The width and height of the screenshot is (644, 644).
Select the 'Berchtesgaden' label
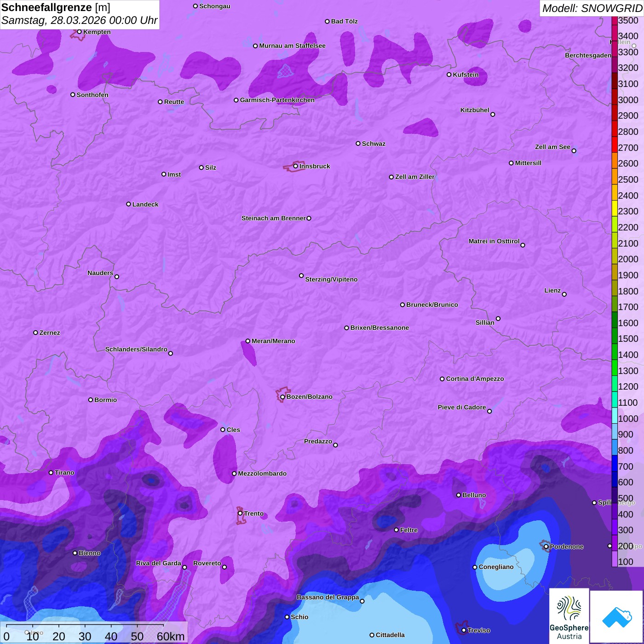588,55
